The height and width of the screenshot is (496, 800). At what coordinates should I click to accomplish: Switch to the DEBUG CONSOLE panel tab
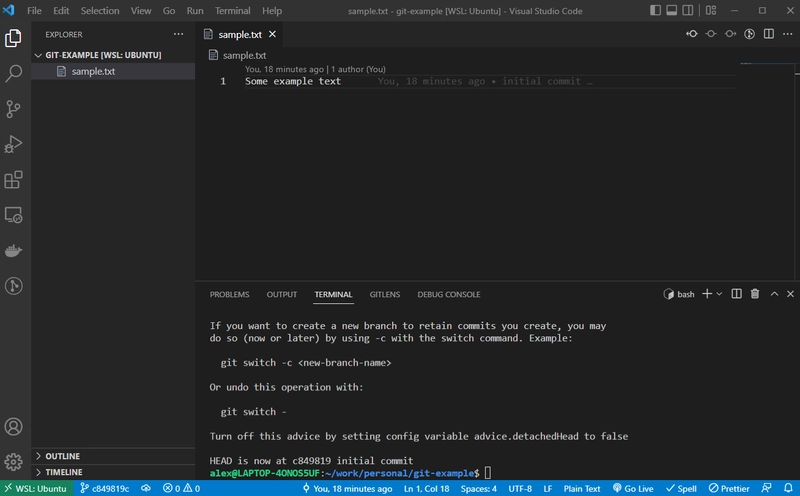[449, 294]
